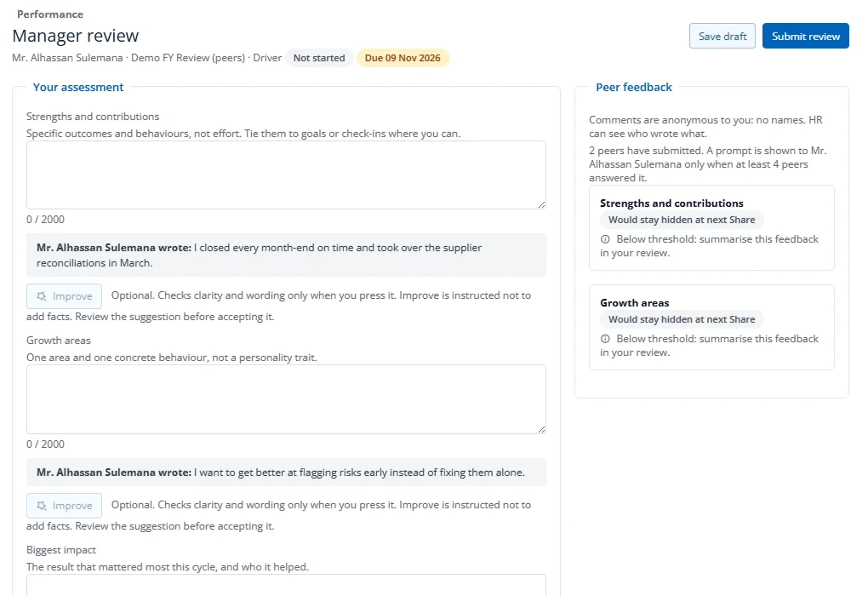
Task: Click the Growth areas '0 / 2000' counter
Action: click(x=45, y=444)
